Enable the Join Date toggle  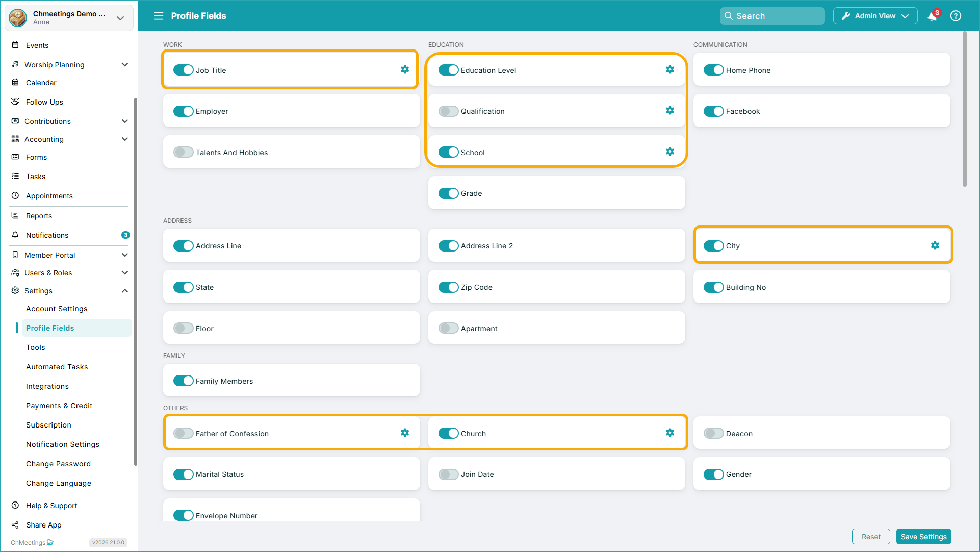[449, 474]
